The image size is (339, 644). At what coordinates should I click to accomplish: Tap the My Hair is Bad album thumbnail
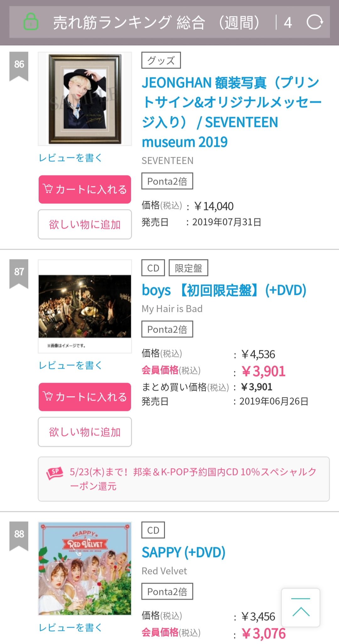[85, 306]
